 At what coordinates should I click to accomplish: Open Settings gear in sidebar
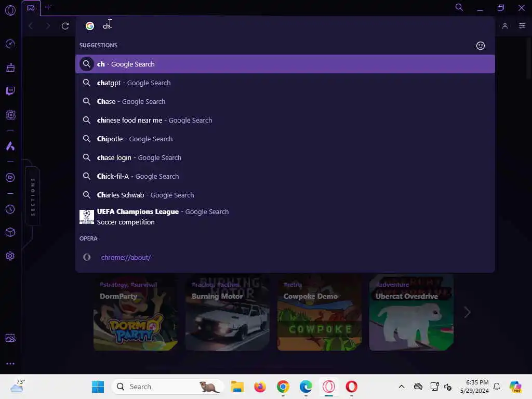(x=10, y=256)
